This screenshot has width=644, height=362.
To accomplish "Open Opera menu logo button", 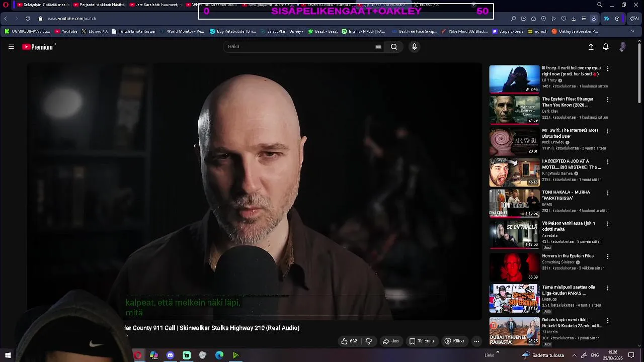I will [x=6, y=5].
